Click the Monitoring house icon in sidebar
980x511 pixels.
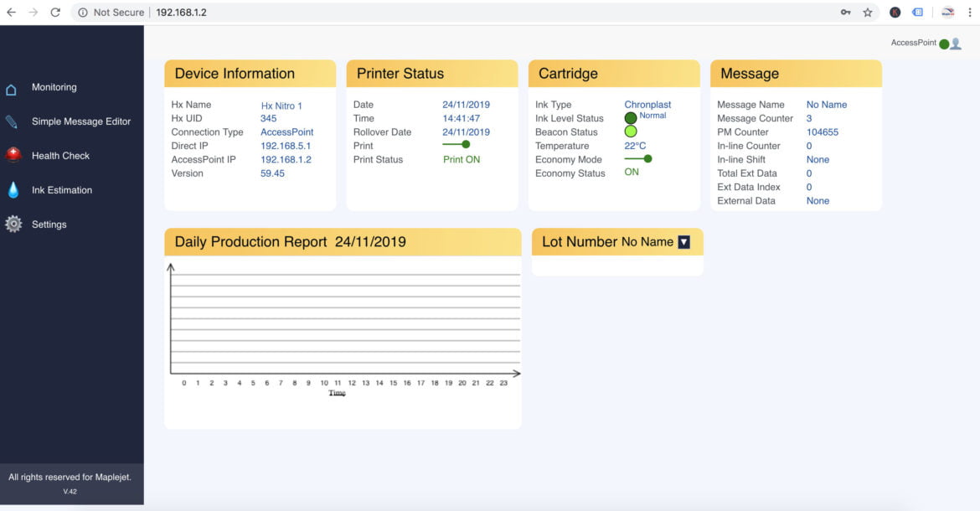coord(12,90)
